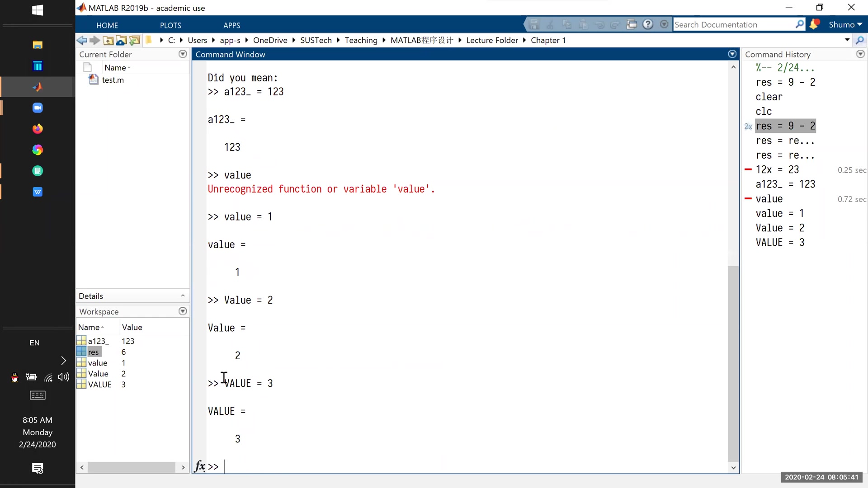Switch to the APPS ribbon tab
The image size is (868, 488).
(x=231, y=25)
